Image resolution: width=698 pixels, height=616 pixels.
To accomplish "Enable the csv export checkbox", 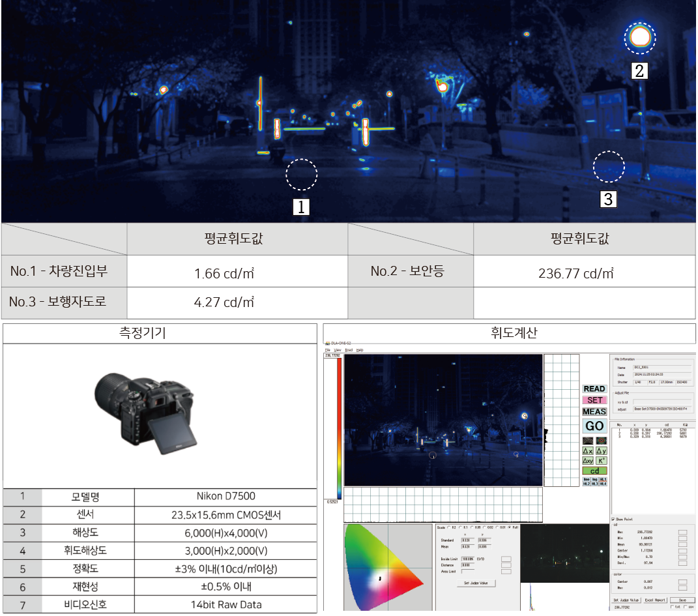I will (686, 607).
